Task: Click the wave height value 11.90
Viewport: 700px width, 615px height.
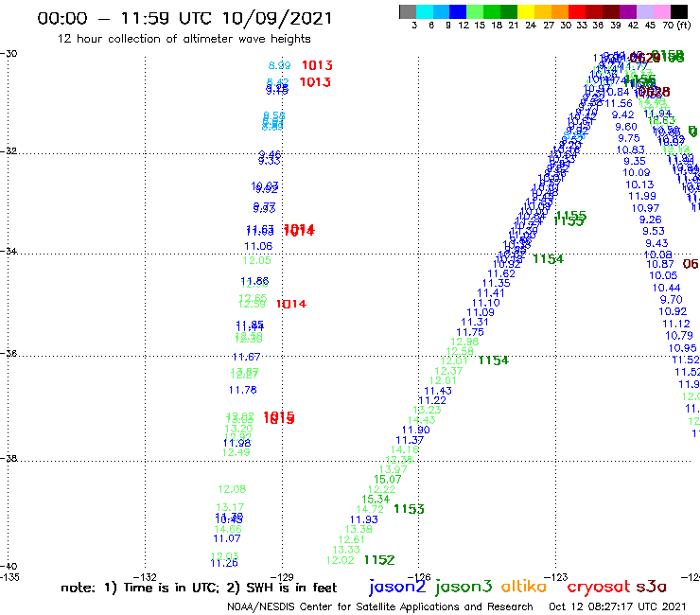Action: click(x=415, y=430)
